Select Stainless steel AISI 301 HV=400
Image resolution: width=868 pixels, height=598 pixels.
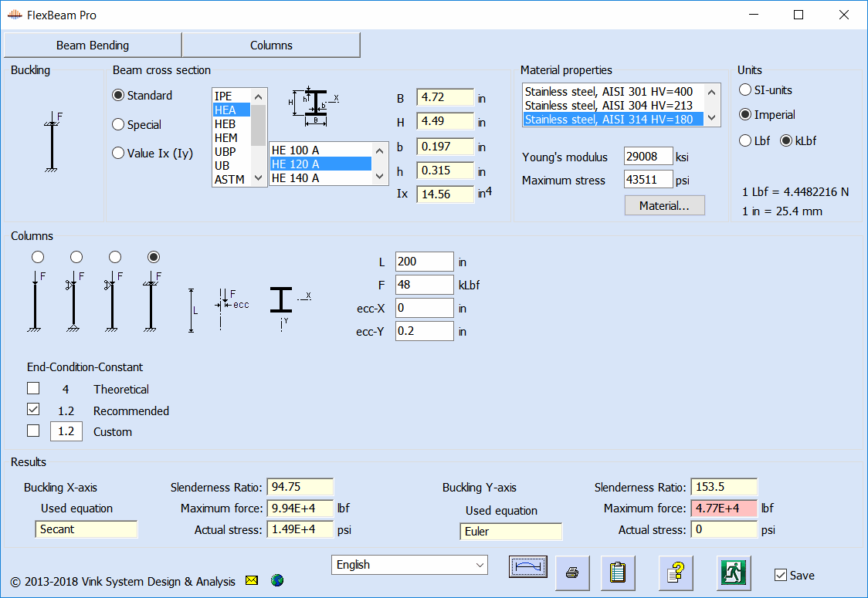(x=613, y=91)
